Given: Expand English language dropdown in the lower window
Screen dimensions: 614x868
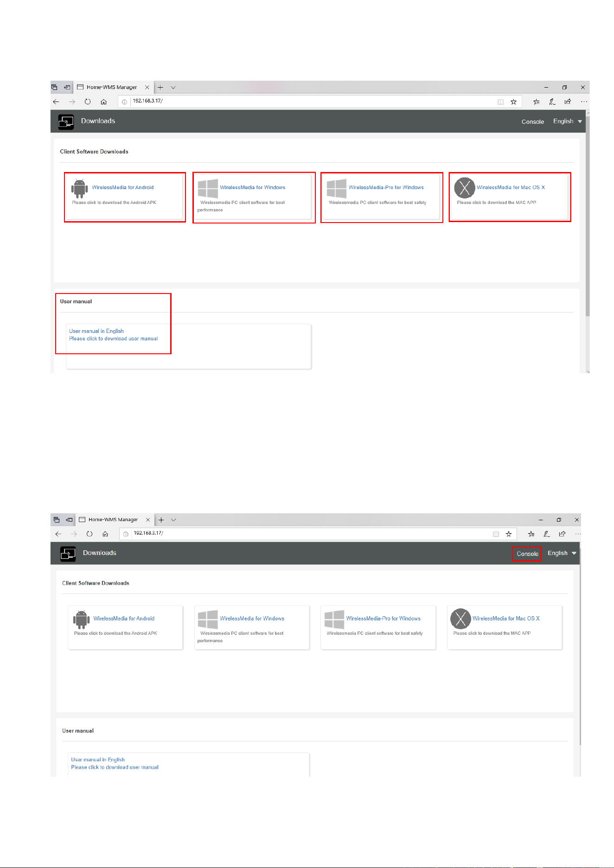Looking at the screenshot, I should [x=562, y=553].
